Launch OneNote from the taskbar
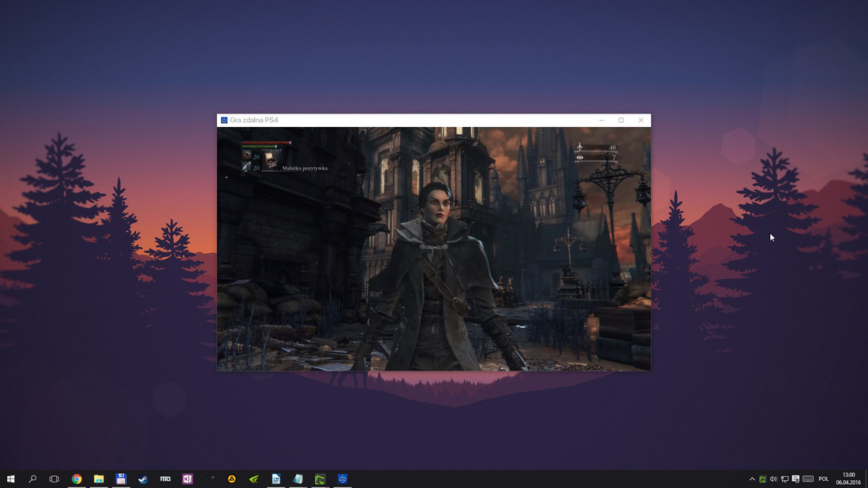868x488 pixels. point(187,479)
